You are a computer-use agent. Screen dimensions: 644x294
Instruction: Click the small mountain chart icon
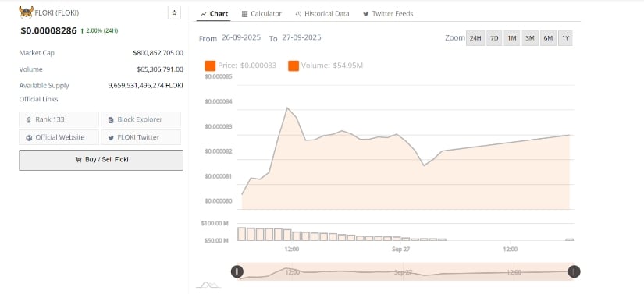[208, 285]
